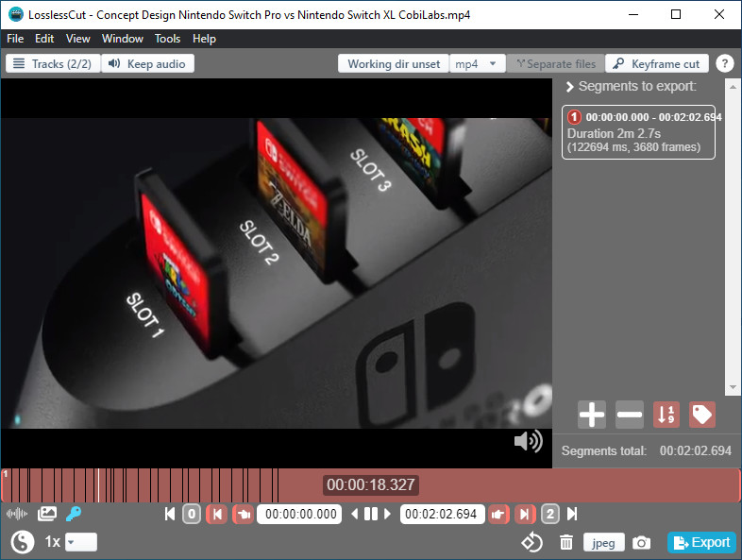742x560 pixels.
Task: Select previous segment button labeled 0
Action: point(192,514)
